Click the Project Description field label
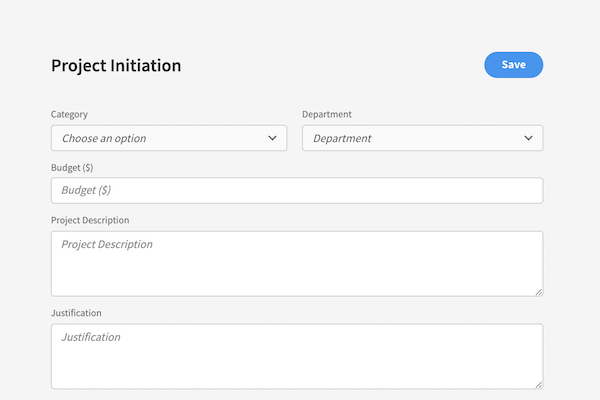The width and height of the screenshot is (600, 400). point(90,220)
